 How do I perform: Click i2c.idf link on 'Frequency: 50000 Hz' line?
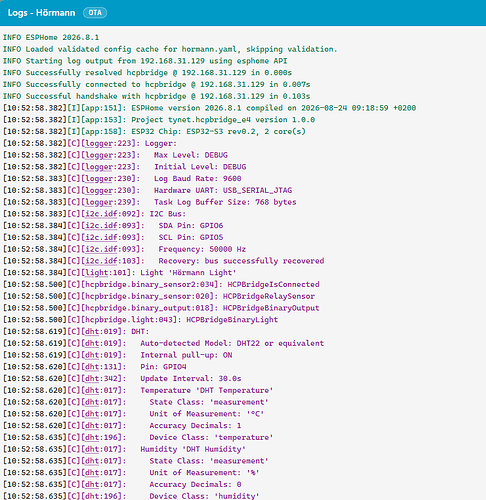(x=101, y=249)
